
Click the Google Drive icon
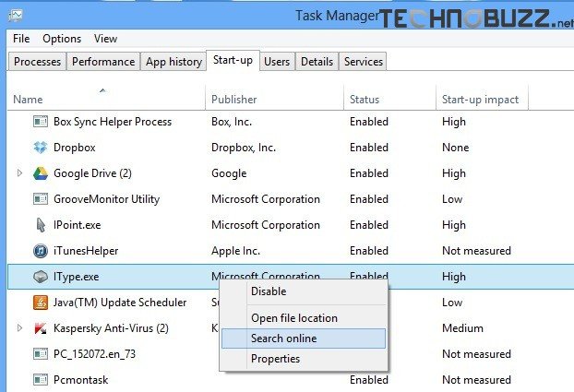(x=41, y=173)
